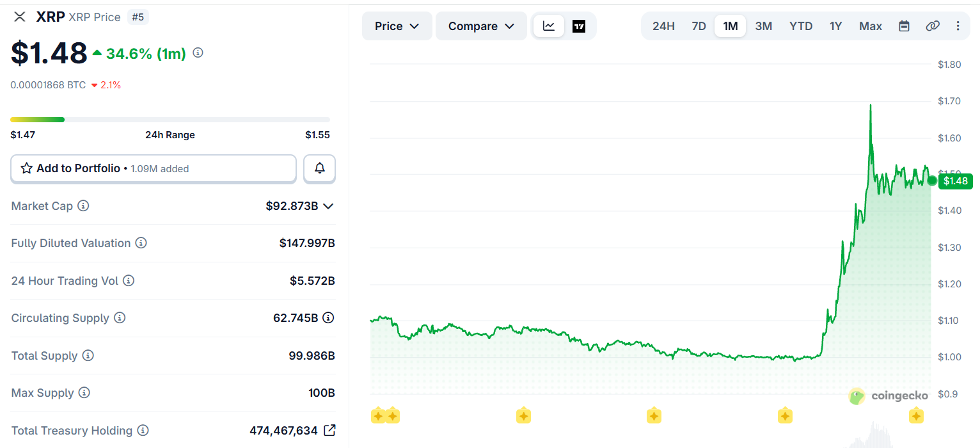980x448 pixels.
Task: Select the Max time range
Action: 871,26
